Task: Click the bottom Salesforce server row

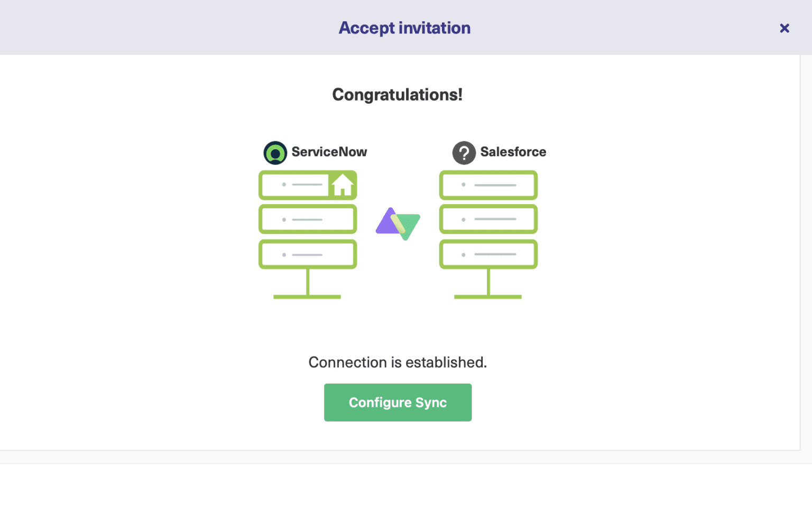Action: (488, 254)
